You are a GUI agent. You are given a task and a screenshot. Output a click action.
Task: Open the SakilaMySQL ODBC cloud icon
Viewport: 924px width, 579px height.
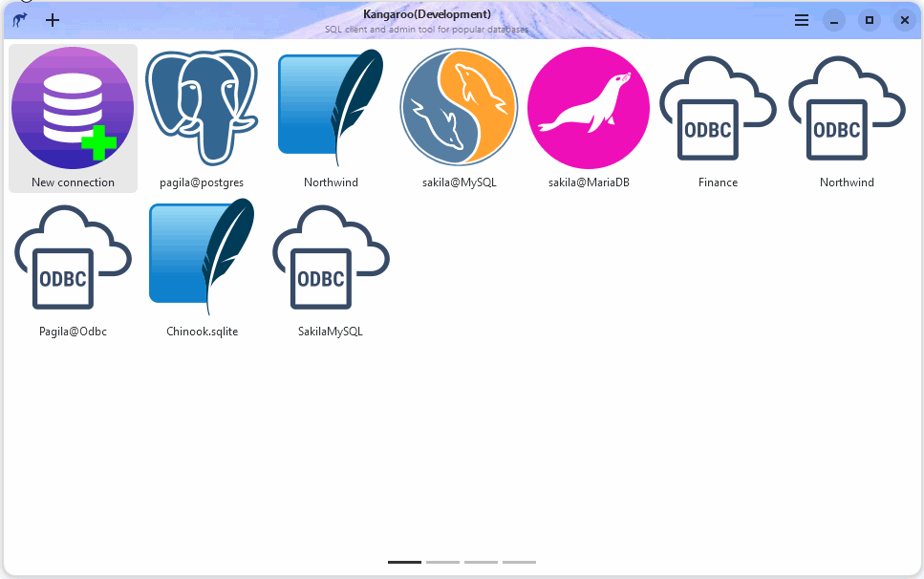tap(331, 257)
